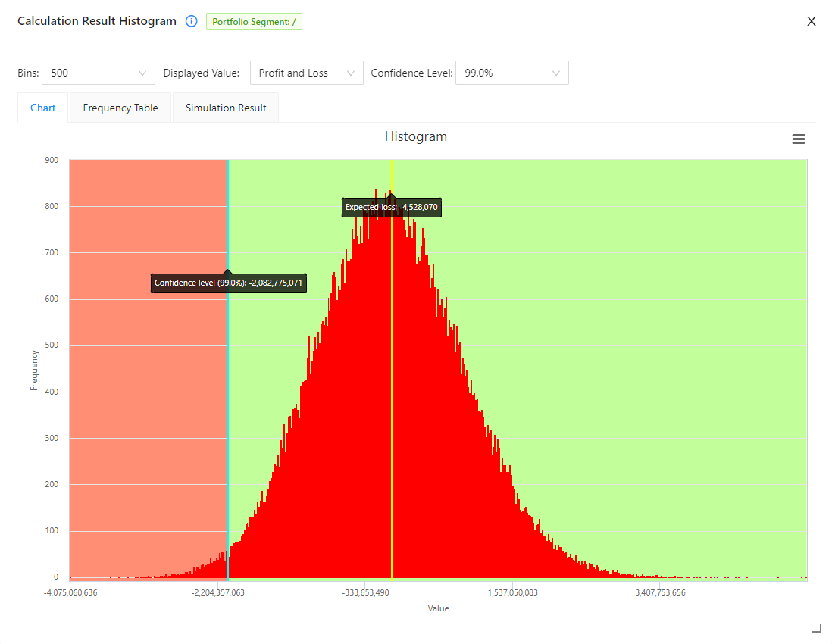Open the chart hamburger menu icon

pyautogui.click(x=798, y=139)
